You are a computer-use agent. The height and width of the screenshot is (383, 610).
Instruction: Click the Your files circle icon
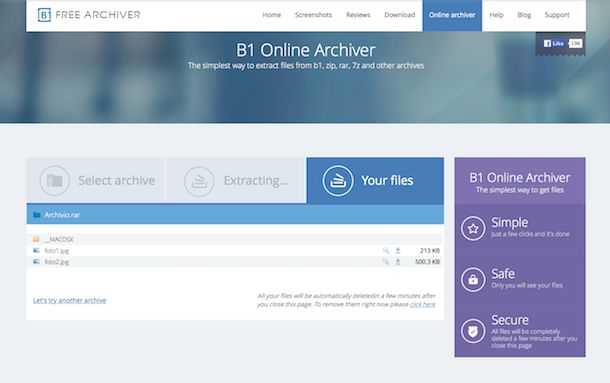pos(338,181)
